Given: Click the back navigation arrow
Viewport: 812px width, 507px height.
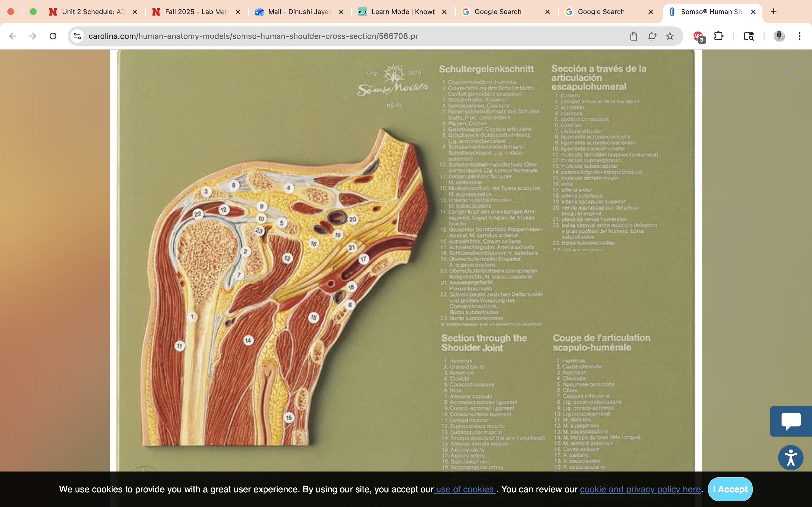Looking at the screenshot, I should click(13, 36).
